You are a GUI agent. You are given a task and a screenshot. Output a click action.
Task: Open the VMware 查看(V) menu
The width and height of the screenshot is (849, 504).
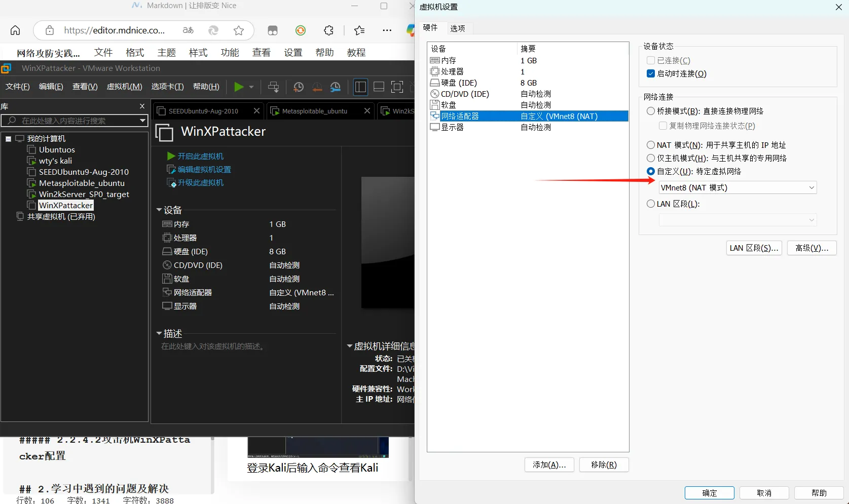tap(85, 87)
